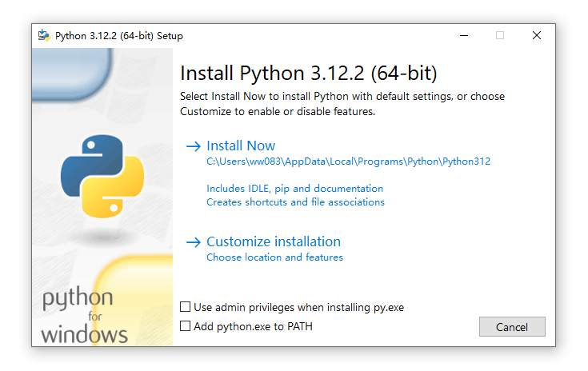Click the "Select Install Now" description paragraph
The width and height of the screenshot is (588, 371).
(342, 104)
